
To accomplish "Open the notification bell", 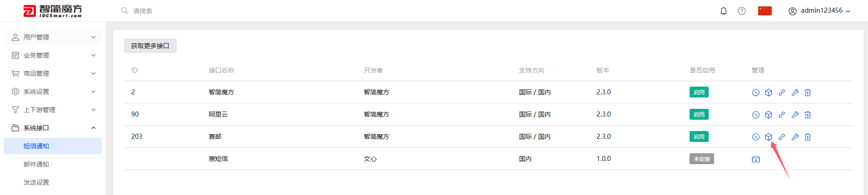I will click(724, 11).
